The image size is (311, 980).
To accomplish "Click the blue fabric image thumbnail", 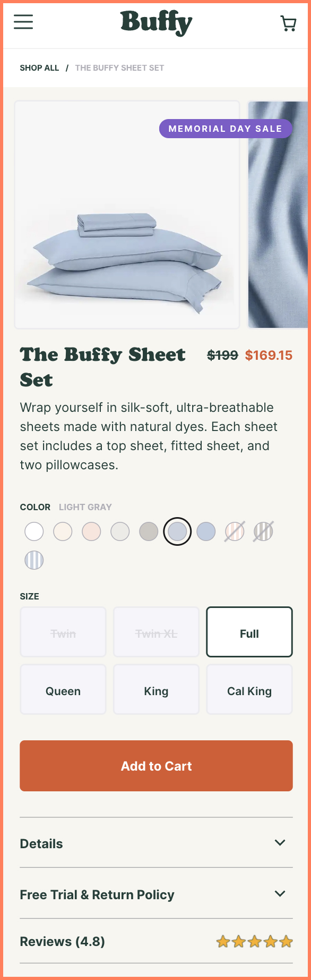I will pyautogui.click(x=280, y=214).
